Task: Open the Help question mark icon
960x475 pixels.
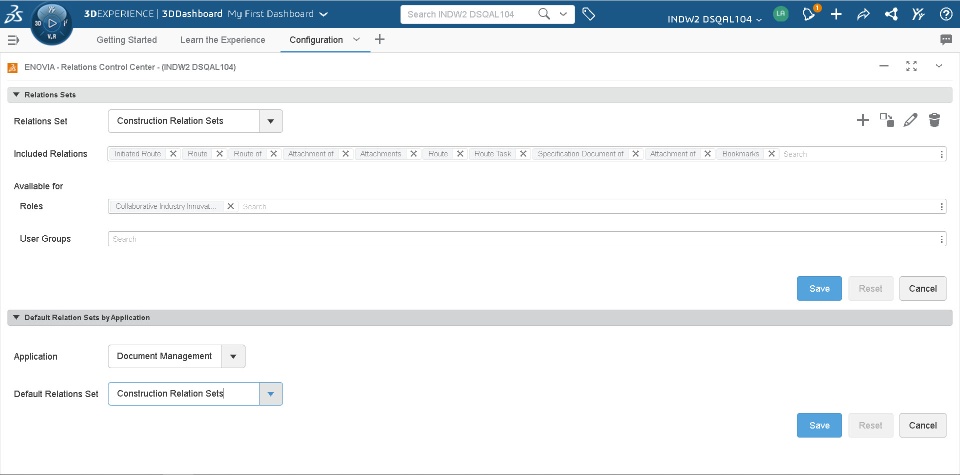Action: point(946,15)
